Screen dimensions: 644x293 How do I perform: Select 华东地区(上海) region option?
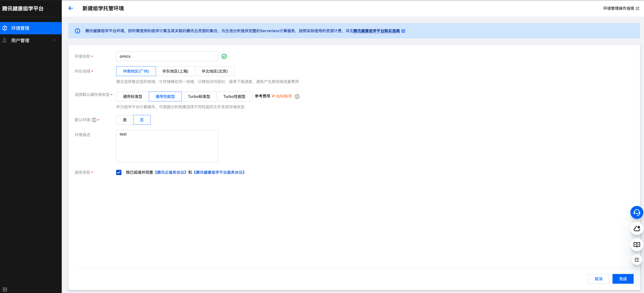tap(175, 71)
